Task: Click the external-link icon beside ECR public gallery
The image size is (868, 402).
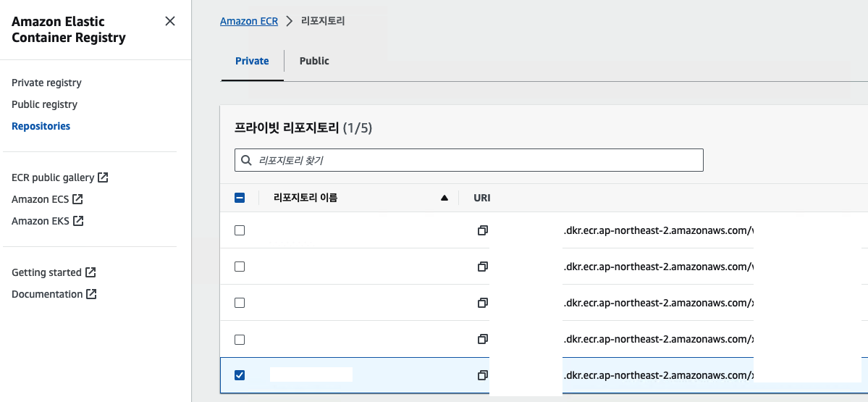Action: click(103, 177)
